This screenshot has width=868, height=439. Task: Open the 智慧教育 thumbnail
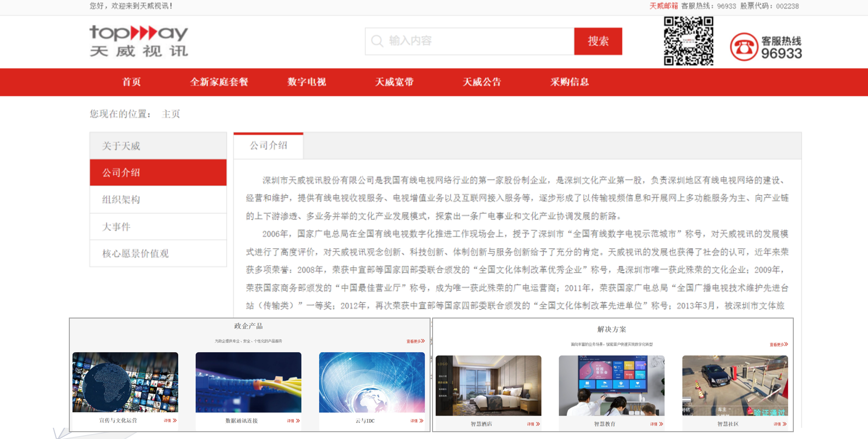coord(612,386)
